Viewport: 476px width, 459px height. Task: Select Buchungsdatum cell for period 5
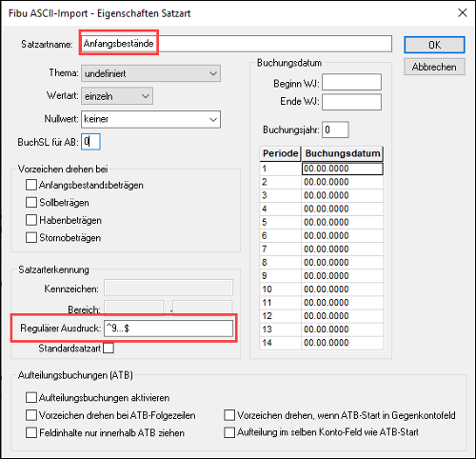coord(342,222)
